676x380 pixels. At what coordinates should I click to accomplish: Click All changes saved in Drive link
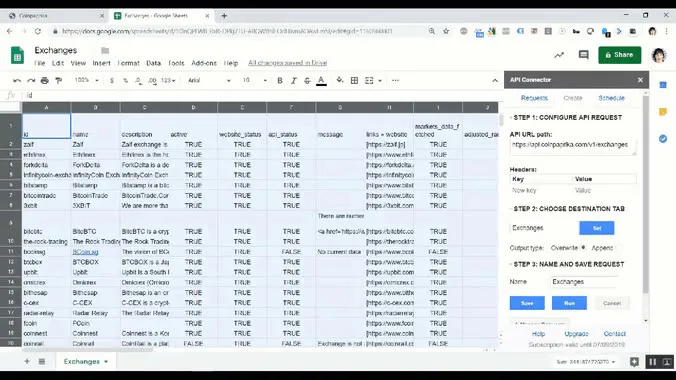coord(288,63)
